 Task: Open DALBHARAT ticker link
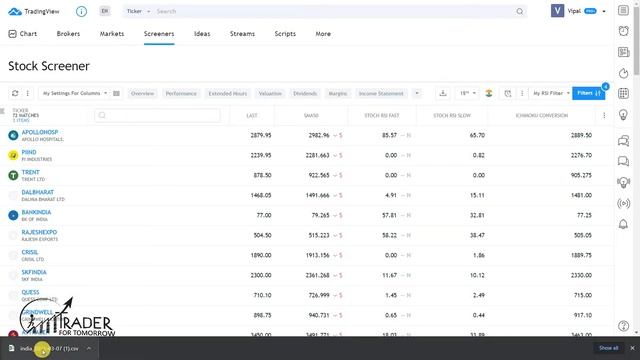(38, 192)
